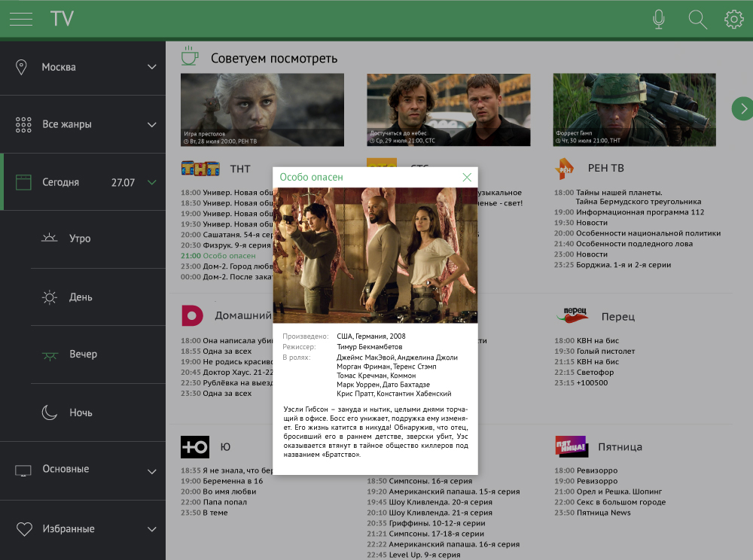The height and width of the screenshot is (560, 753).
Task: Expand the Москва city dropdown
Action: coord(151,67)
